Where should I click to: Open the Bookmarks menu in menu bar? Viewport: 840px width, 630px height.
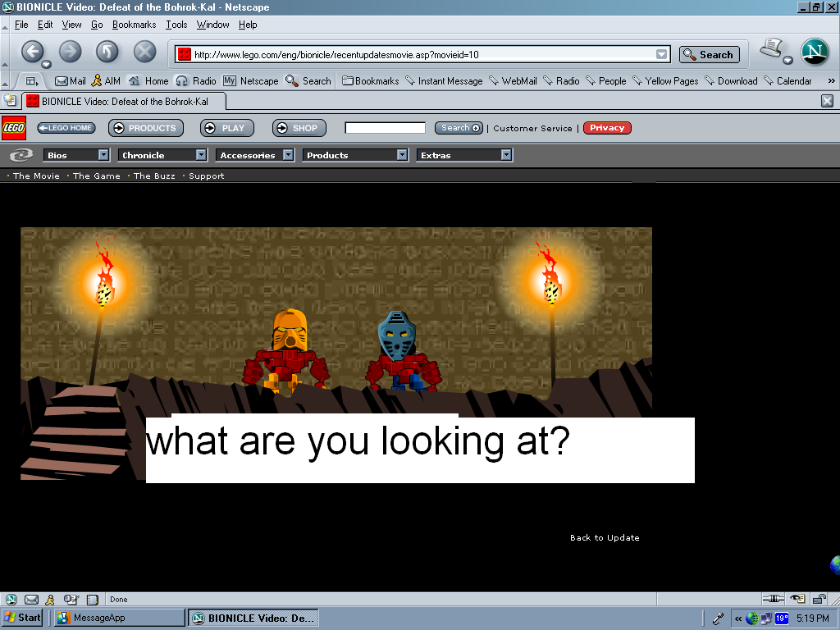[134, 25]
